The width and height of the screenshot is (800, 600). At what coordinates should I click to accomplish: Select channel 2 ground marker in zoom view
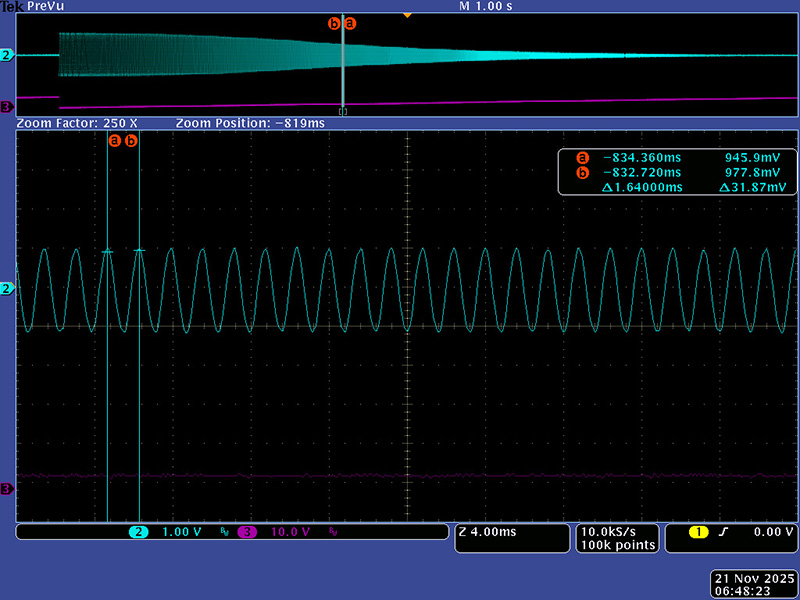(7, 288)
